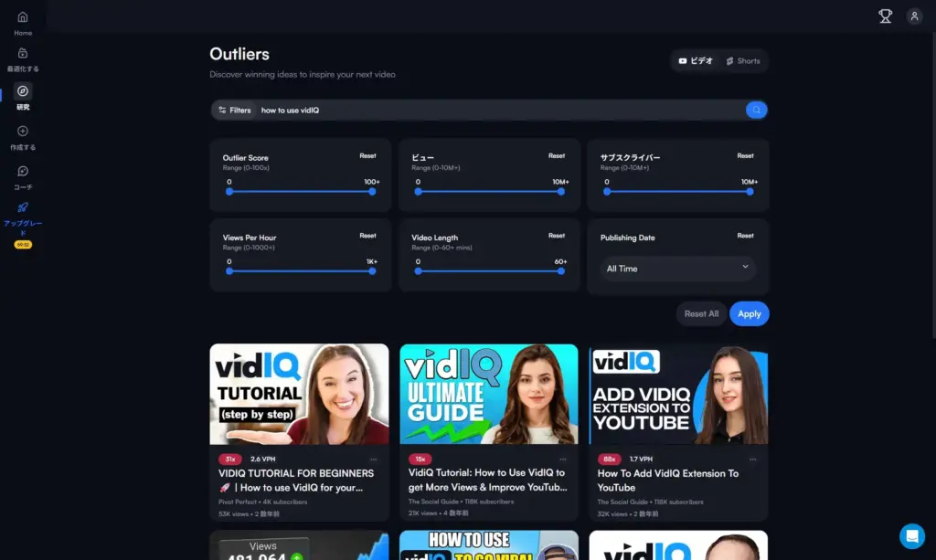Click 'The Social Guide' under the 15x video
The height and width of the screenshot is (560, 936).
tap(433, 502)
